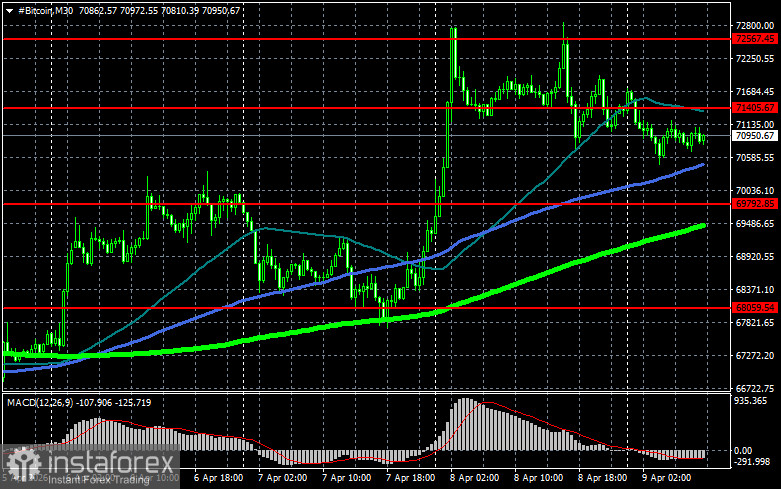781x489 pixels.
Task: Select the 71405.67 red level label
Action: coord(755,108)
